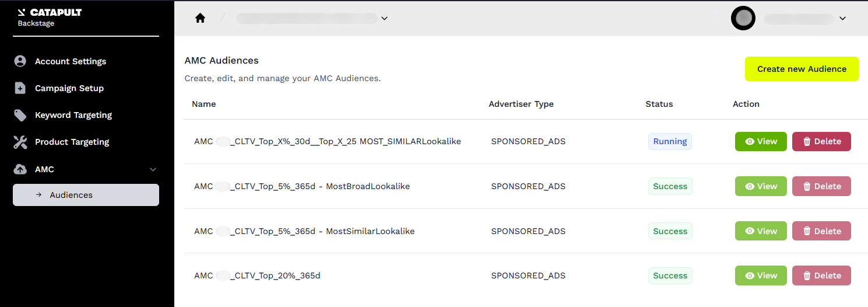The height and width of the screenshot is (307, 868).
Task: Delete the Top_X_25 MOST_SIMILARLookalike audience
Action: (x=821, y=141)
